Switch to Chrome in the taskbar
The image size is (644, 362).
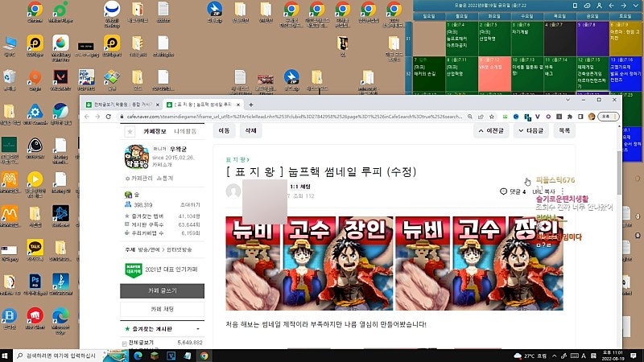(x=204, y=356)
